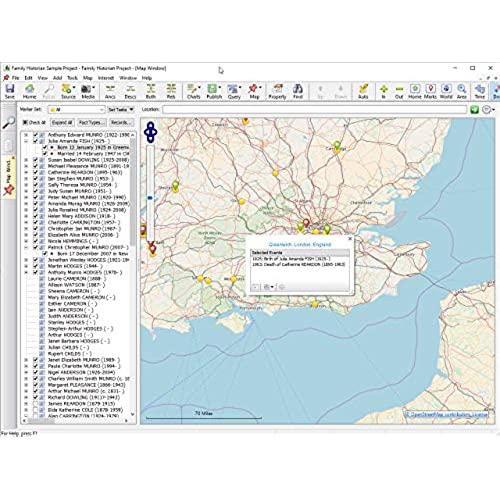
Task: Click inside the Location input field
Action: (314, 109)
